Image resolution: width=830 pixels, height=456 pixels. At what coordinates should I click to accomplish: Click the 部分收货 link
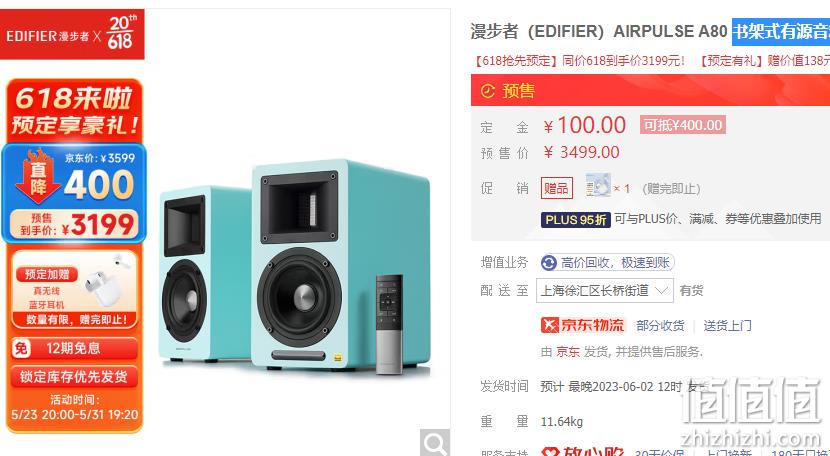(660, 326)
